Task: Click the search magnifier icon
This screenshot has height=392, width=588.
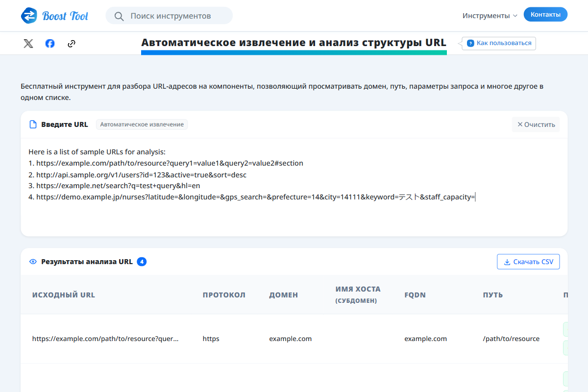Action: point(119,16)
